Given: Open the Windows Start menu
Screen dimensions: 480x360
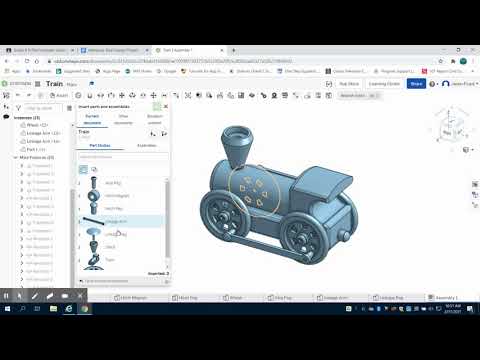Looking at the screenshot, I should click(x=7, y=309).
